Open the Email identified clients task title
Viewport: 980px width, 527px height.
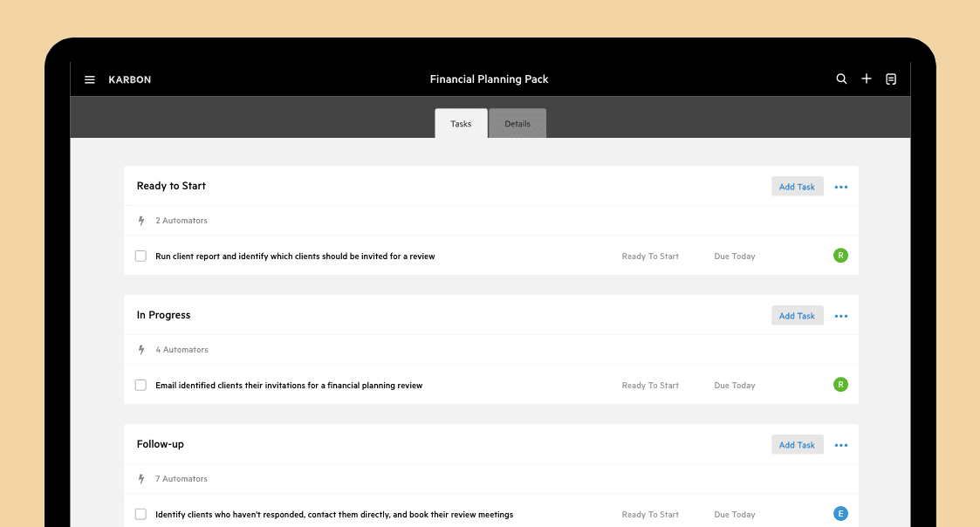point(289,385)
